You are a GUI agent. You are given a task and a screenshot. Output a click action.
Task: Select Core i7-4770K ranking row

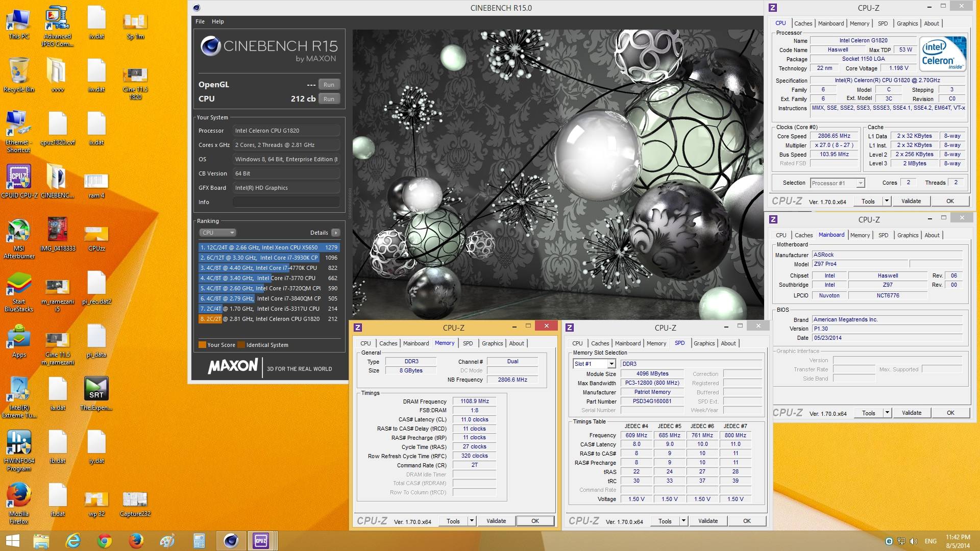point(269,268)
